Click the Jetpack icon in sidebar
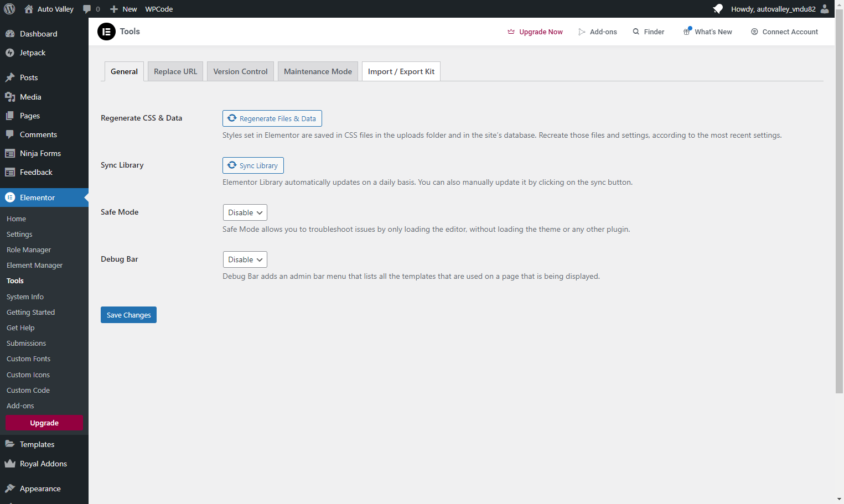844x504 pixels. coord(10,53)
